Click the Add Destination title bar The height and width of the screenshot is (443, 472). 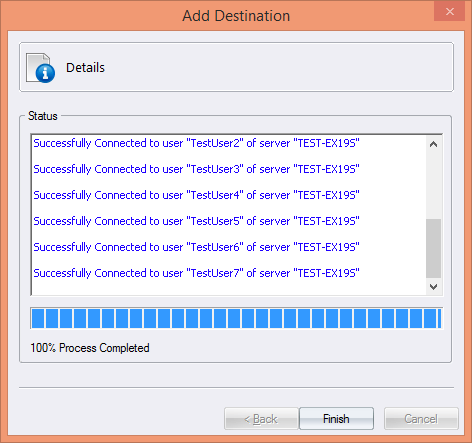coord(236,16)
